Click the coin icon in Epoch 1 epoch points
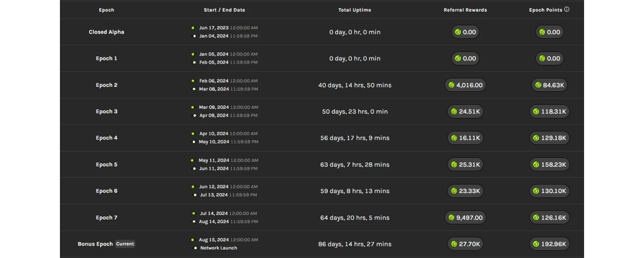Image resolution: width=644 pixels, height=258 pixels. click(542, 59)
